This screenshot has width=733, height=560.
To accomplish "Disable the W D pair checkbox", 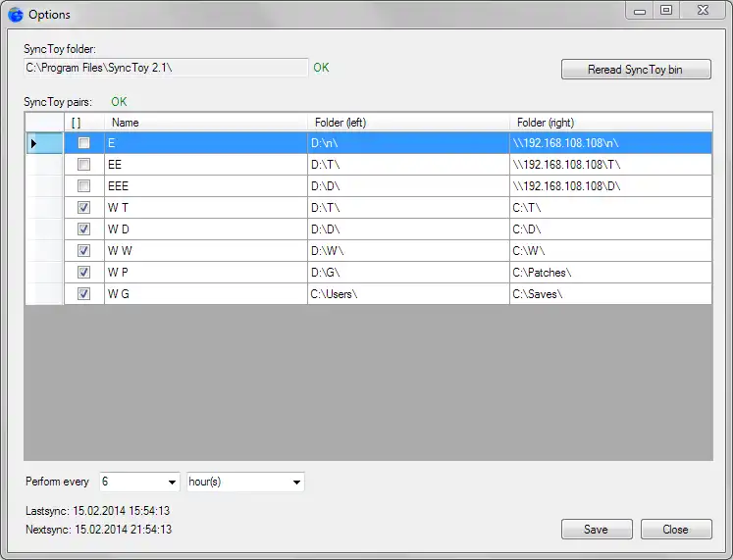I will pos(83,229).
